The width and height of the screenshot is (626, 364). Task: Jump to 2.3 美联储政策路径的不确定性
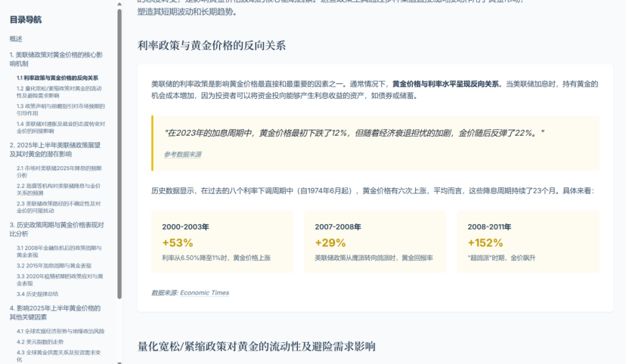[x=59, y=207]
